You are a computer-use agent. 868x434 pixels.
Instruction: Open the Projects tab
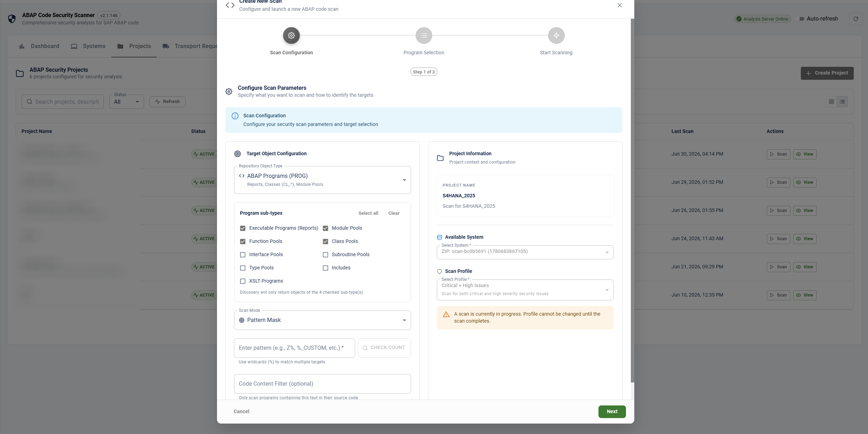coord(134,46)
